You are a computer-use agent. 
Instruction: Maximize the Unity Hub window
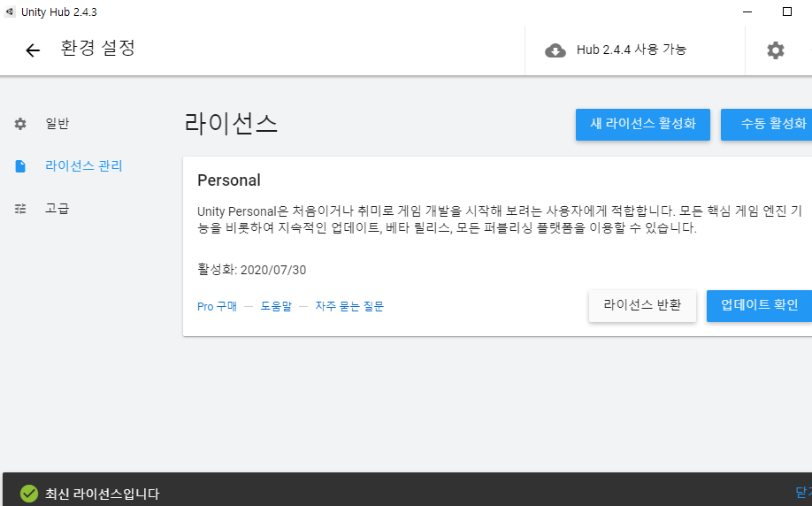(x=787, y=11)
